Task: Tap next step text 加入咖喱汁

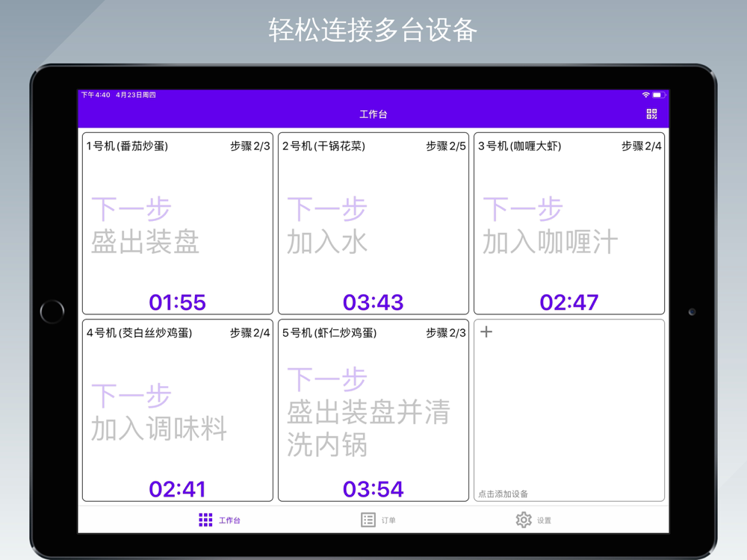Action: [550, 243]
